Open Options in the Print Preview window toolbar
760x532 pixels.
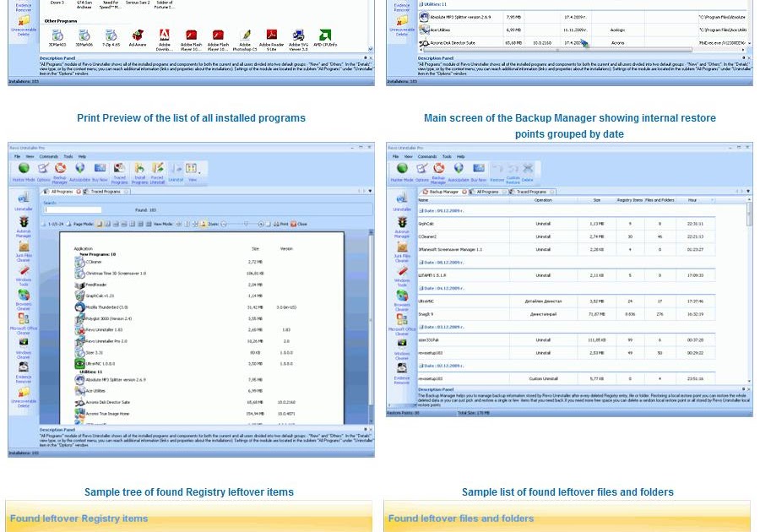point(43,172)
